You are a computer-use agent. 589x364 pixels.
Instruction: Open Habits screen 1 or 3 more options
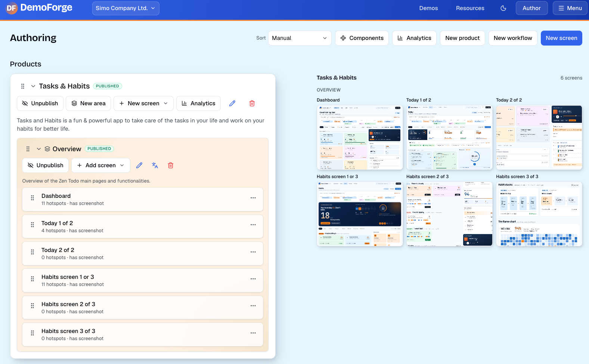click(x=253, y=279)
